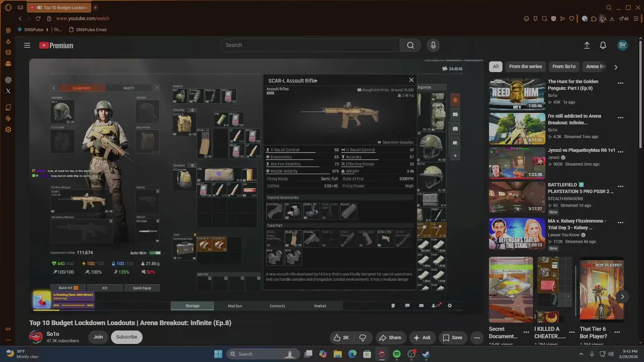Viewport: 644px width, 362px height.
Task: Save video to playlist
Action: 452,337
